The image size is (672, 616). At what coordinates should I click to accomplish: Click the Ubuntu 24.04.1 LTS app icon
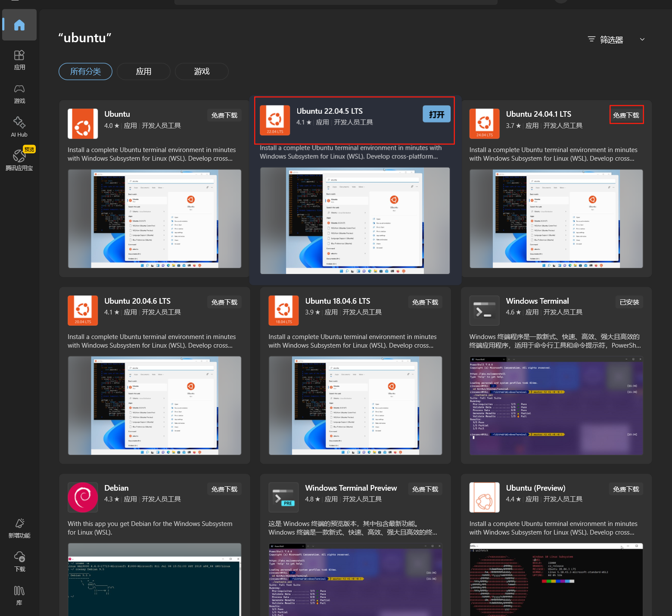tap(484, 124)
